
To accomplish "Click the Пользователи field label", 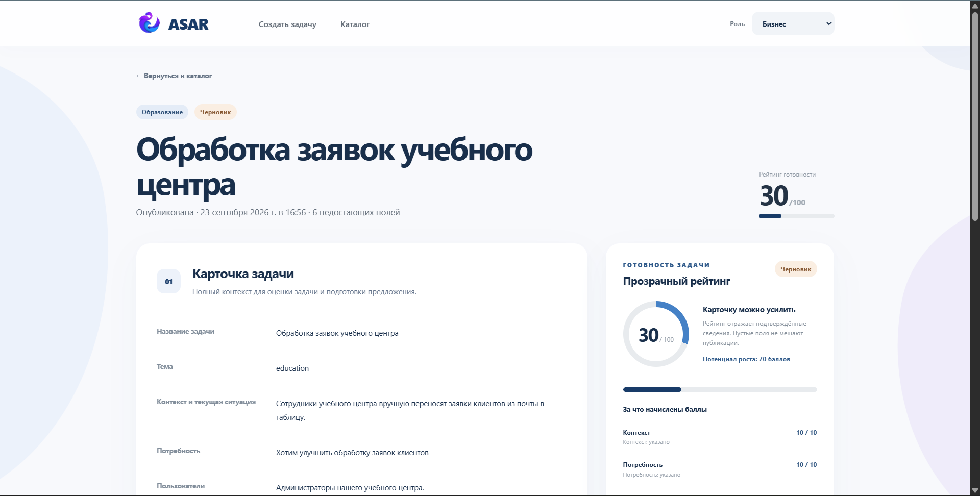I will [181, 486].
